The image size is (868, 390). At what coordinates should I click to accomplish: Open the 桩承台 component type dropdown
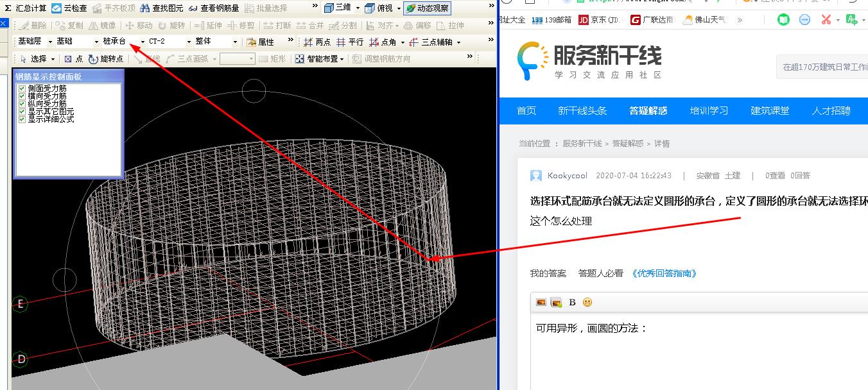[124, 42]
